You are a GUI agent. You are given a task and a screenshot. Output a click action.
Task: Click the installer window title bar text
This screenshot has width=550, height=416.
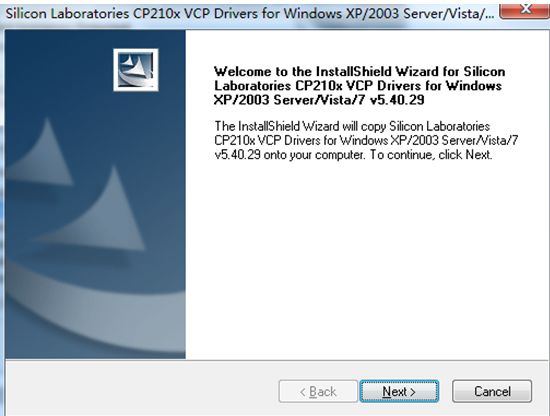[250, 14]
